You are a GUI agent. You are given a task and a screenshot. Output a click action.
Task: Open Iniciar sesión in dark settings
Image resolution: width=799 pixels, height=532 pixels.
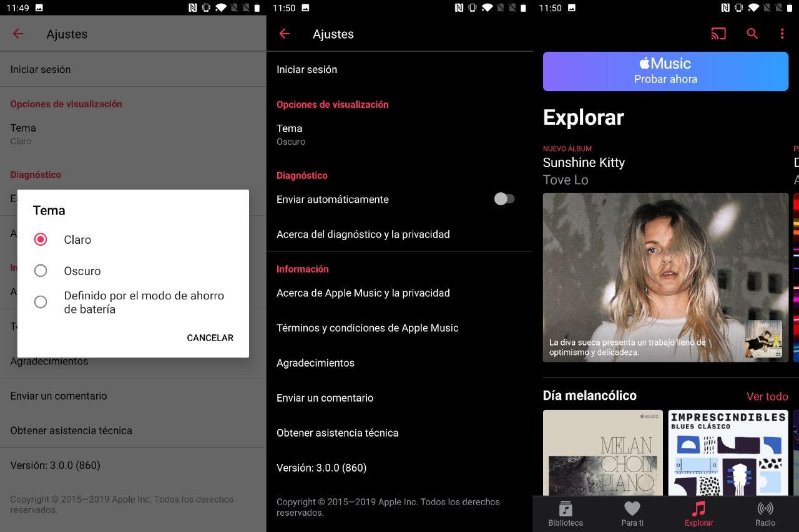click(x=307, y=69)
